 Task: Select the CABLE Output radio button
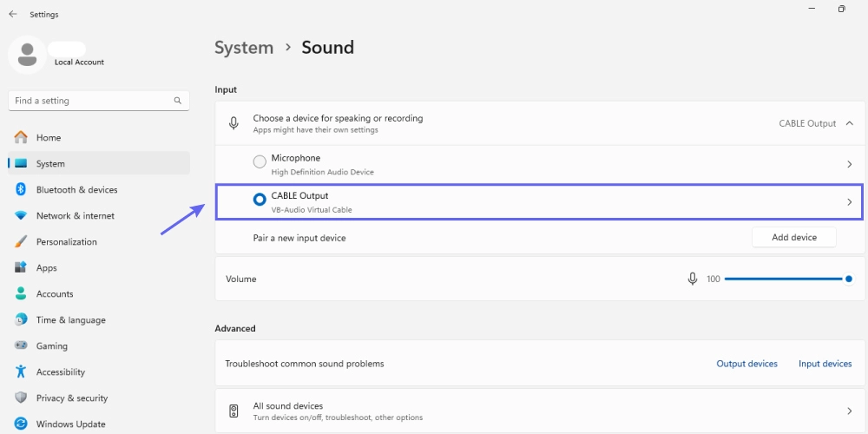(260, 200)
